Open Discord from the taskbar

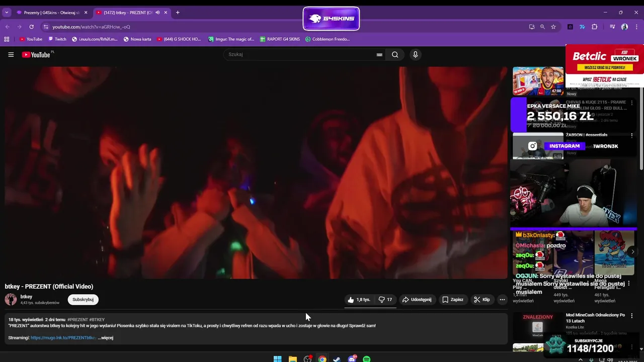pyautogui.click(x=352, y=359)
